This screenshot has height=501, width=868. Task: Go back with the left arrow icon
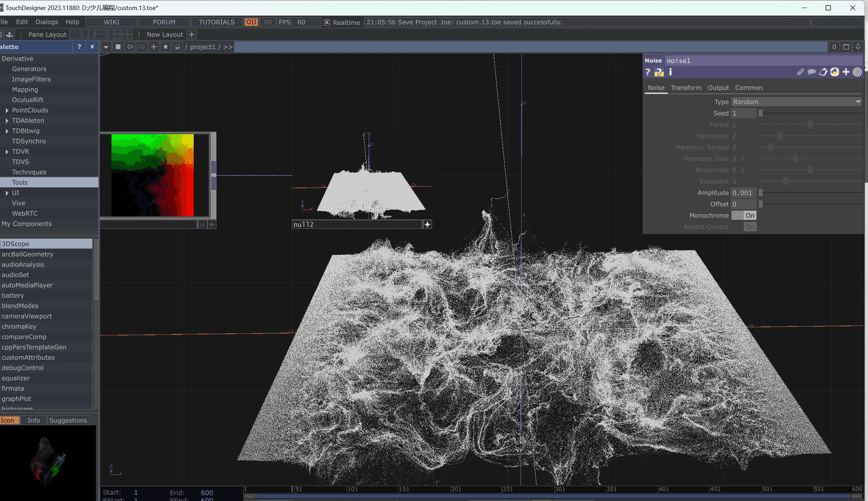pos(130,47)
